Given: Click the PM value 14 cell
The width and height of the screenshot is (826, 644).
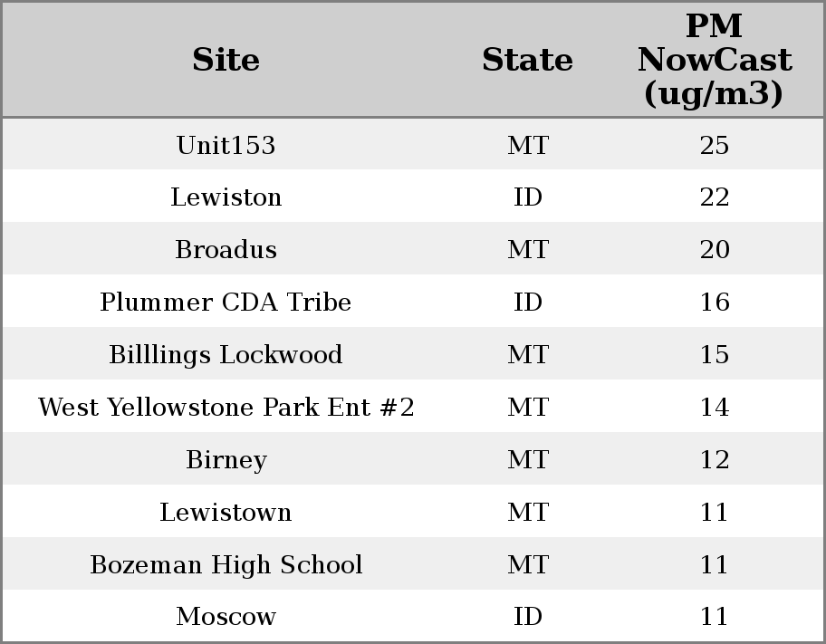Looking at the screenshot, I should (x=714, y=408).
